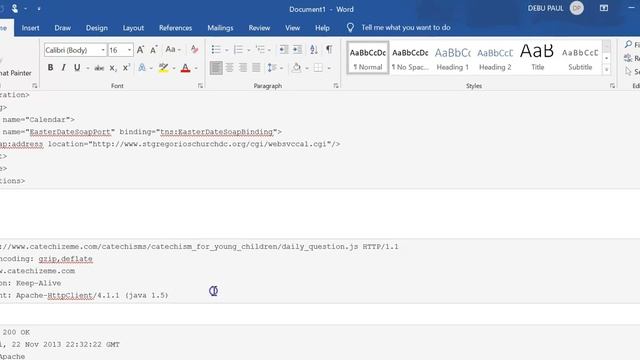Apply paragraph shading color

point(297,68)
